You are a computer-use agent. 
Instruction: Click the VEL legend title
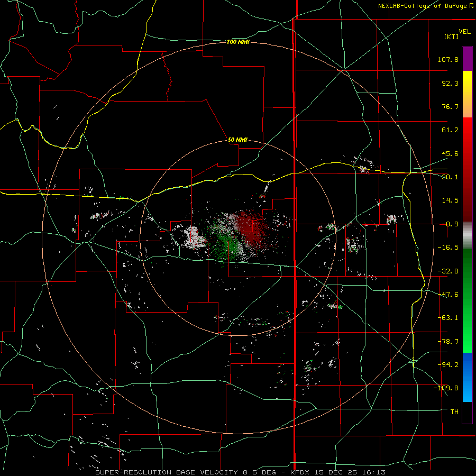pyautogui.click(x=464, y=32)
